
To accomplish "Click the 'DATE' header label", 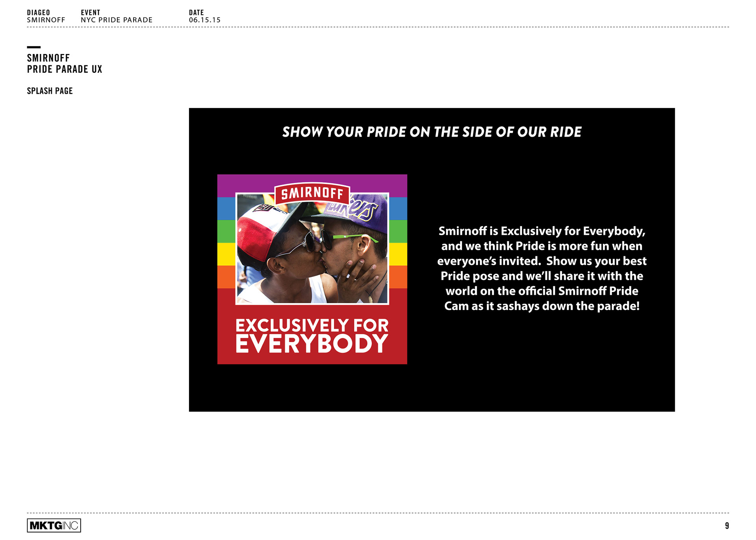I will pyautogui.click(x=196, y=13).
